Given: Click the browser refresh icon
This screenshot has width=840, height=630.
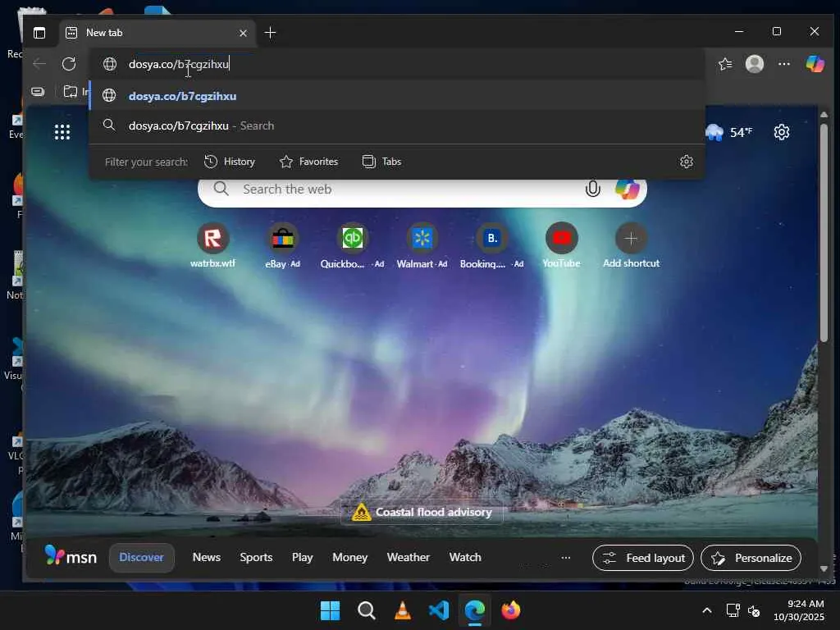Looking at the screenshot, I should pyautogui.click(x=69, y=64).
